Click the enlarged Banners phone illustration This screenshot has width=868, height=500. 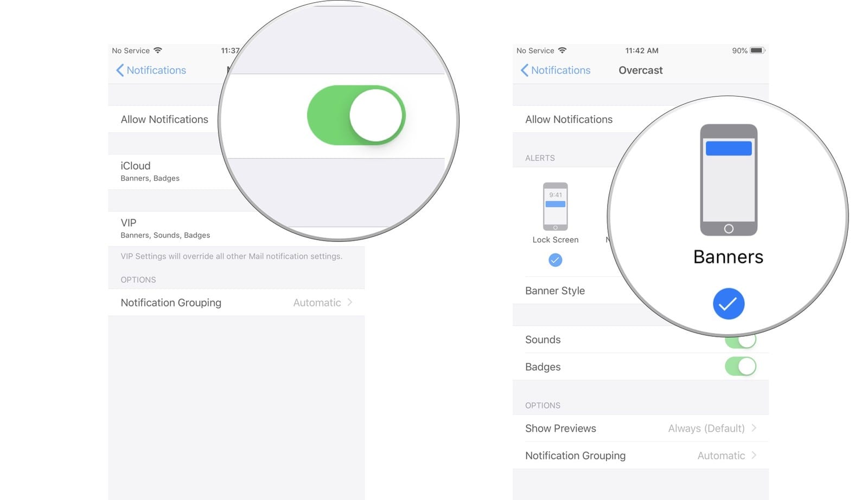click(728, 180)
